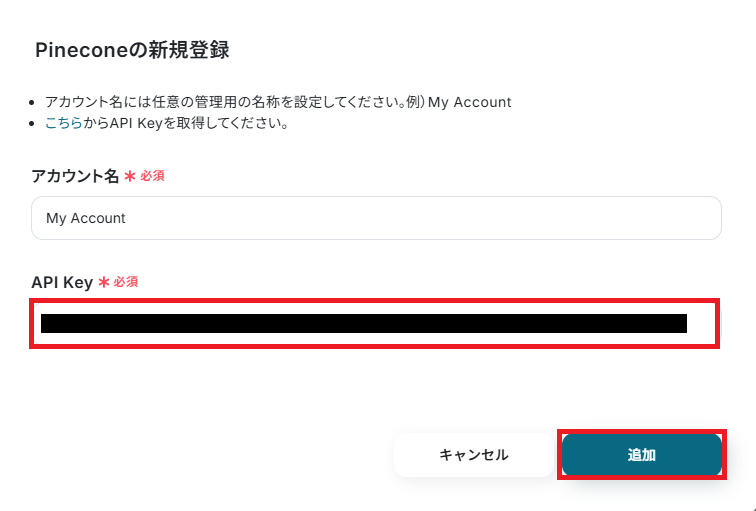Click the right end of API Key field
Viewport: 756px width, 511px height.
click(702, 323)
